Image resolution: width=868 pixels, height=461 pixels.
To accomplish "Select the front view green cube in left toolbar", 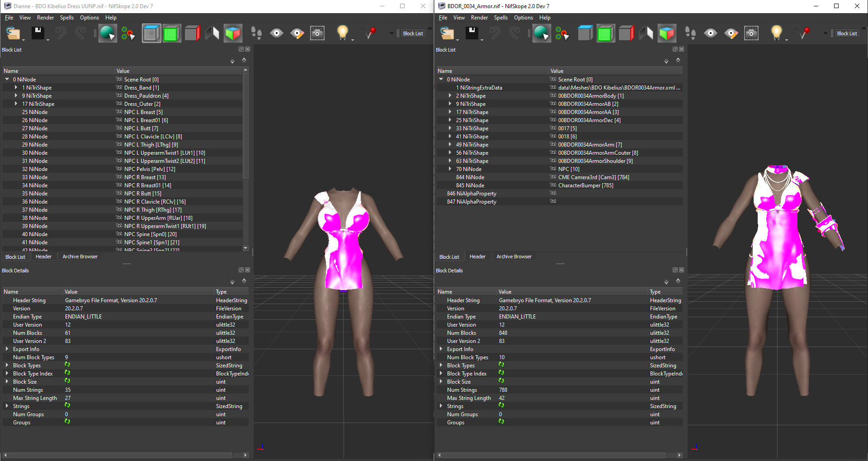I will tap(171, 33).
